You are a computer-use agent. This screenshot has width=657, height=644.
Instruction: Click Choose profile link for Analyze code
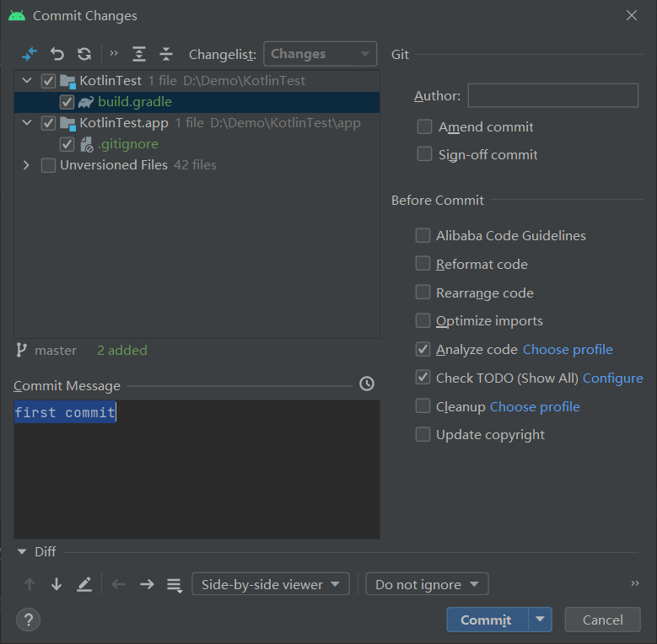coord(568,349)
